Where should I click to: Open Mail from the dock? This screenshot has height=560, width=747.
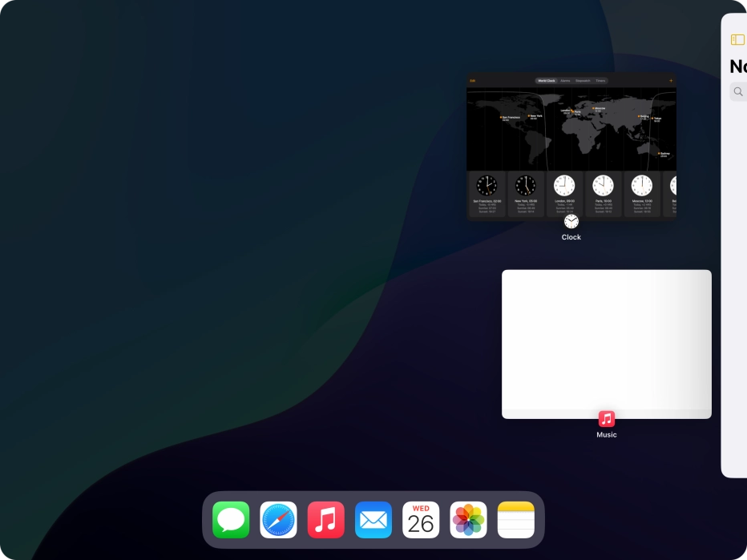coord(373,520)
